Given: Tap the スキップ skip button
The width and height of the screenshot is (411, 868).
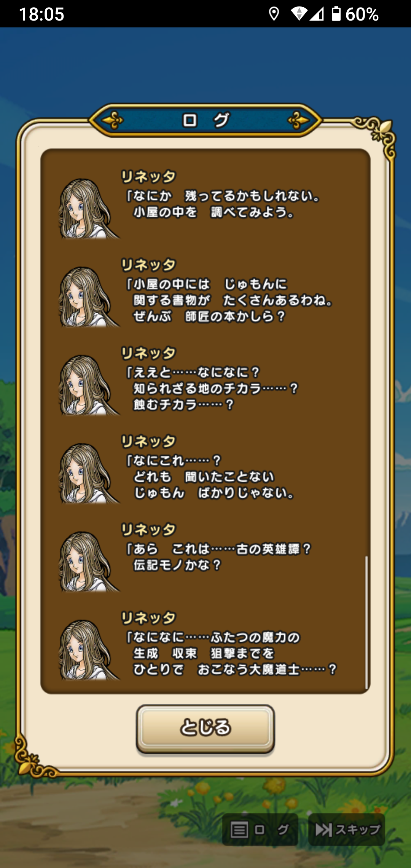Looking at the screenshot, I should point(346,830).
